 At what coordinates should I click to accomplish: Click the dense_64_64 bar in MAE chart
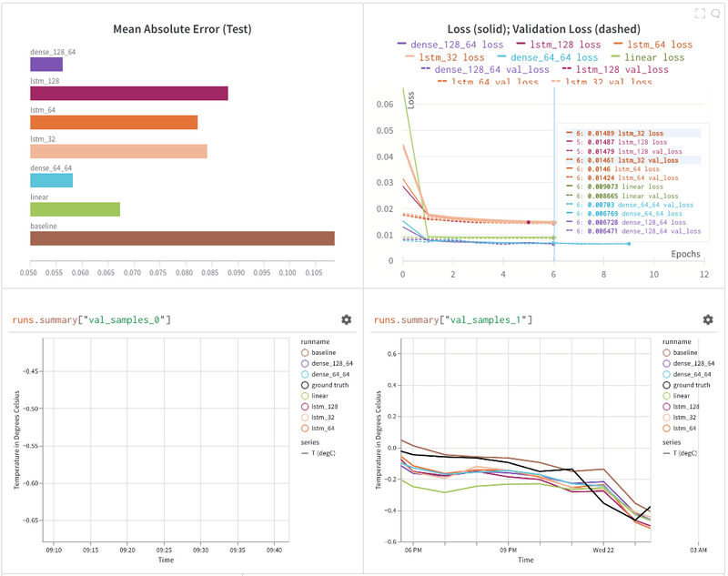52,180
